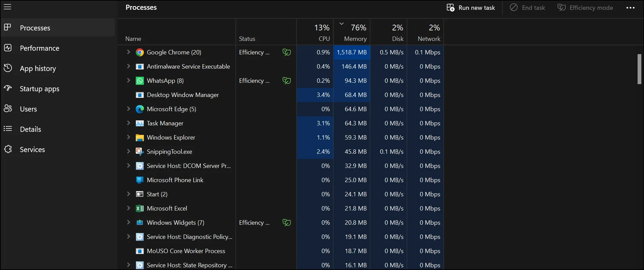Click the Run new task button
Image resolution: width=644 pixels, height=270 pixels.
(x=471, y=7)
